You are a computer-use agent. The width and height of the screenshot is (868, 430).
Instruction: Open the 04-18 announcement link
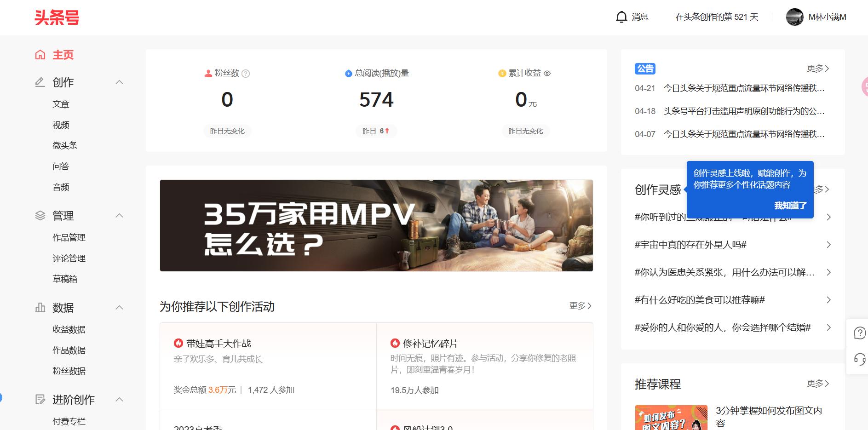pos(744,111)
